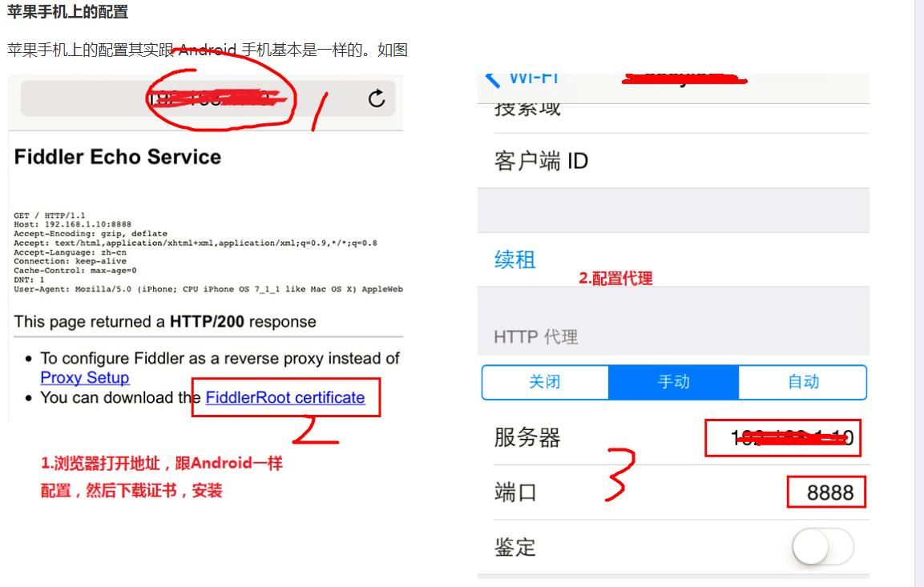The image size is (924, 587).
Task: Click the 2.配置代理 red annotation text
Action: click(x=615, y=279)
